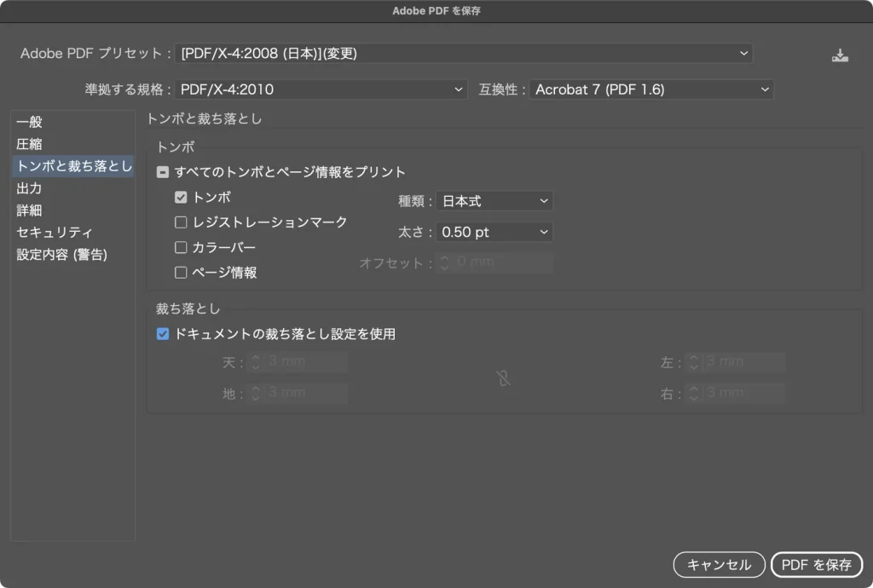Uncheck ドキュメントの裁ち落とし設定を使用
873x588 pixels.
point(163,334)
